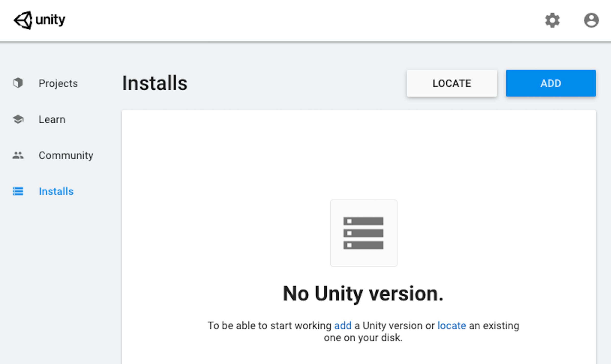Click the Community people icon

[18, 155]
